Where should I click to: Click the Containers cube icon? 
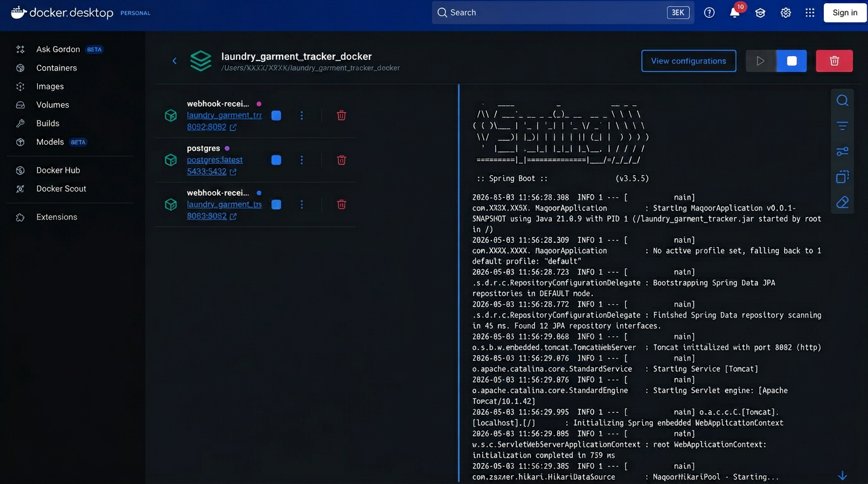point(20,67)
